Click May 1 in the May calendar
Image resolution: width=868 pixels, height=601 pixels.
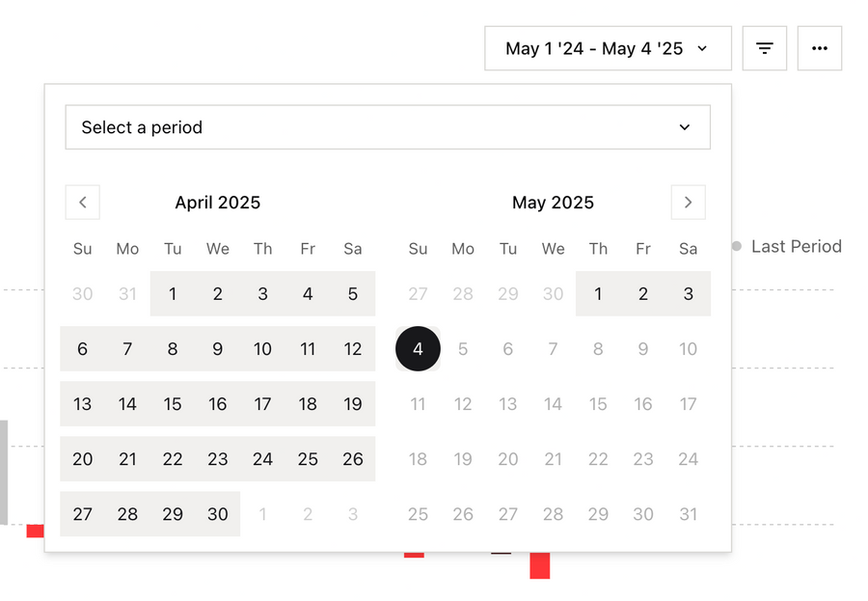click(598, 293)
